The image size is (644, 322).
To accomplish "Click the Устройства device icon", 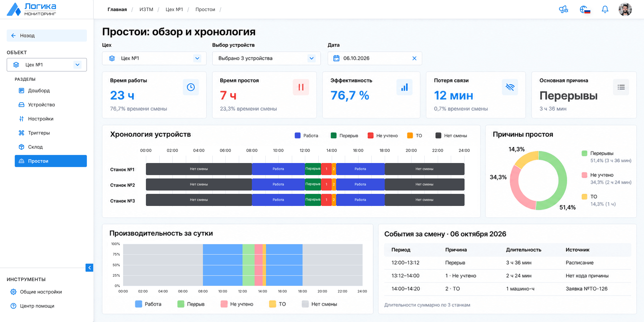I will pos(21,105).
